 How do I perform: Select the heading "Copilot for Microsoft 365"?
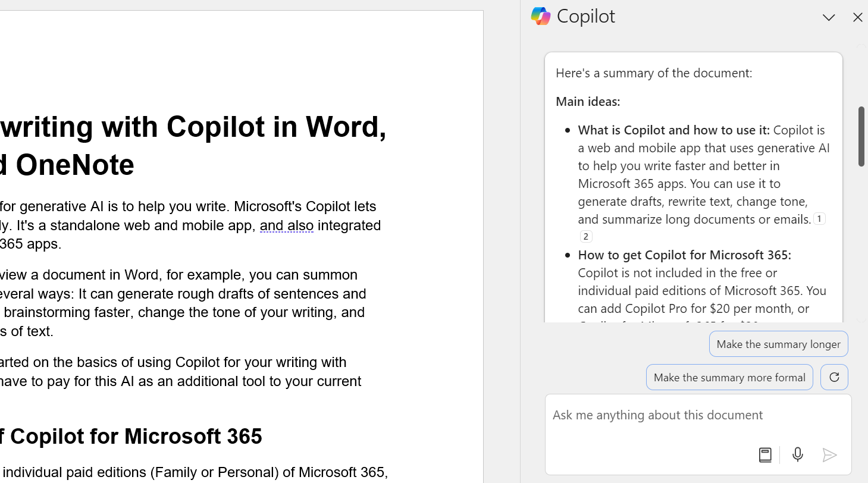pos(132,436)
